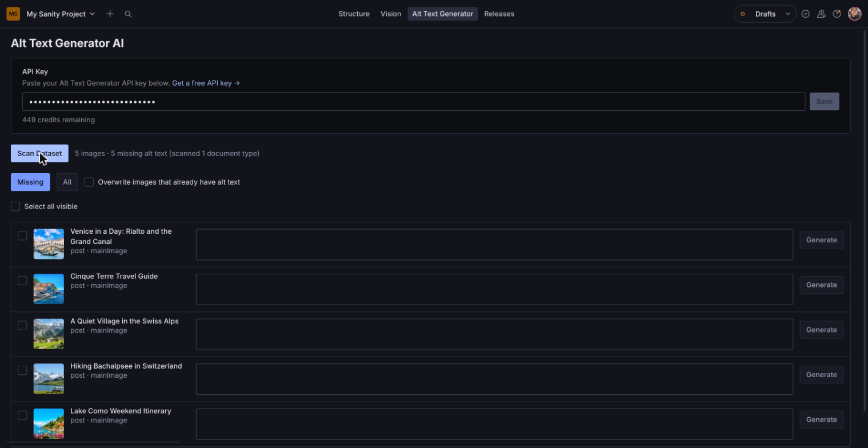
Task: Switch to the Vision tab
Action: [x=391, y=14]
